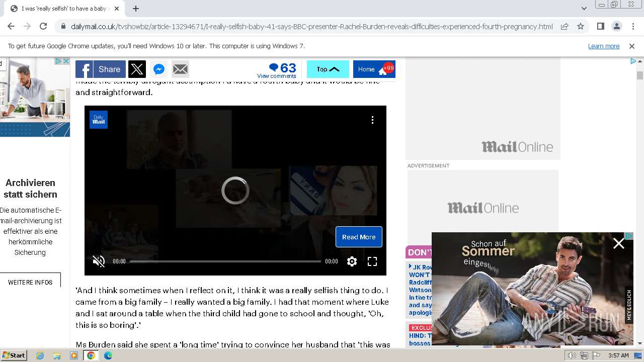The height and width of the screenshot is (362, 644).
Task: Open volume control in tray
Action: pyautogui.click(x=572, y=355)
